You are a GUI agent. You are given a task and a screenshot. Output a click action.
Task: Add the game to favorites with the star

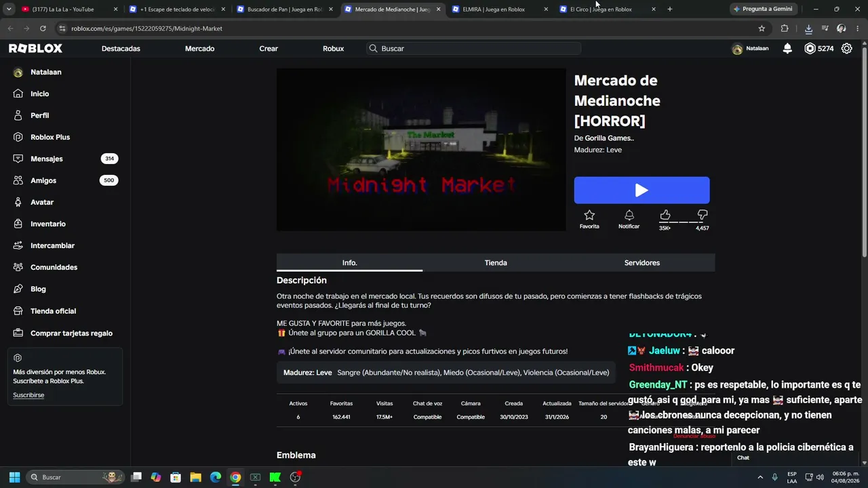pyautogui.click(x=589, y=216)
